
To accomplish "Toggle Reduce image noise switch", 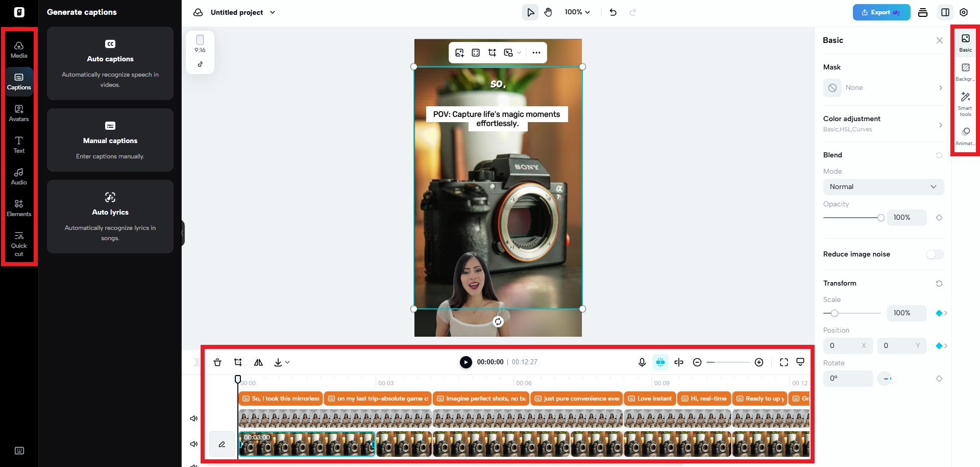I will tap(935, 254).
